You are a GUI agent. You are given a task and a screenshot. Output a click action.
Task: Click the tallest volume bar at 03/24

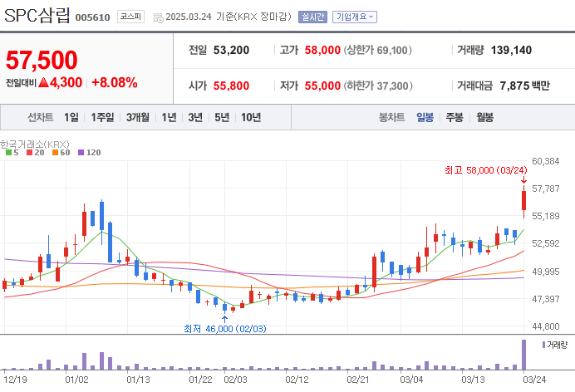tap(524, 355)
